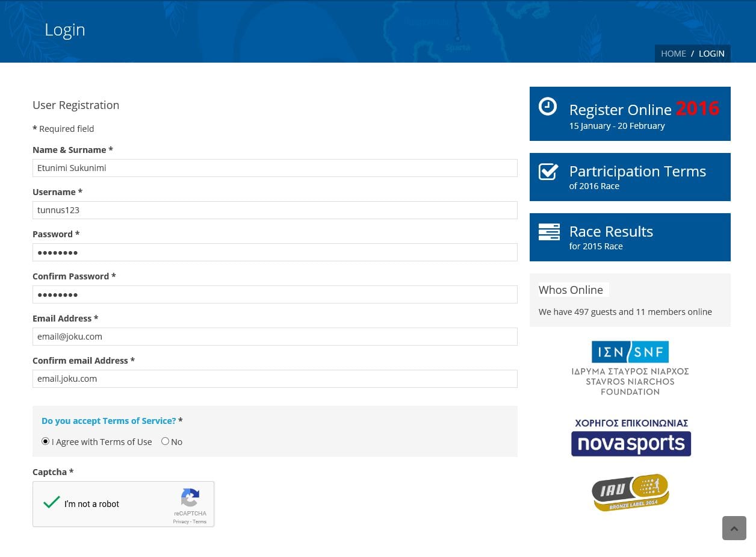This screenshot has height=557, width=756.
Task: Open the Stavros Niarchos Foundation logo
Action: [630, 368]
